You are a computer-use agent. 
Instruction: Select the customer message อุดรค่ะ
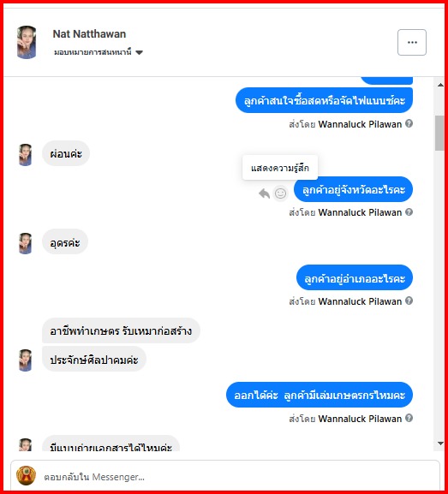pos(65,242)
